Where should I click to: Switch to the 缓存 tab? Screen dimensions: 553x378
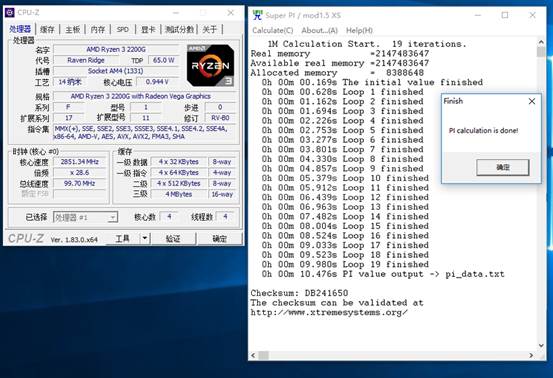pos(47,29)
